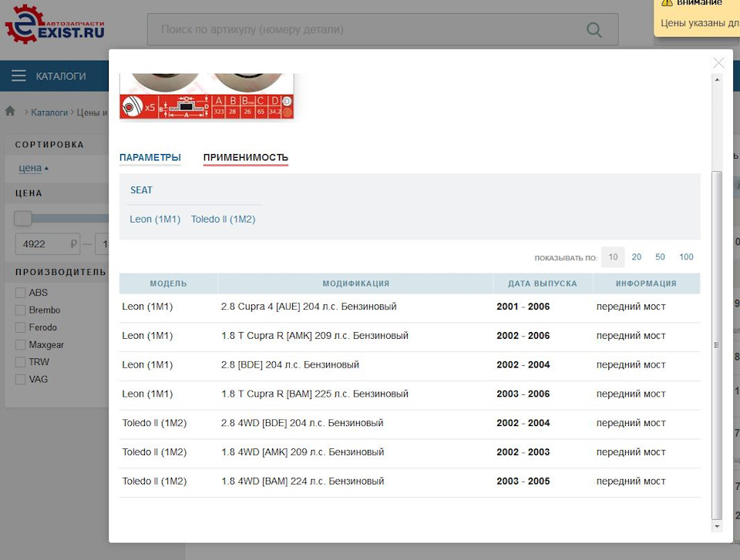This screenshot has height=560, width=740.
Task: Click the 2002 - 2003 production date cell
Action: click(x=523, y=452)
